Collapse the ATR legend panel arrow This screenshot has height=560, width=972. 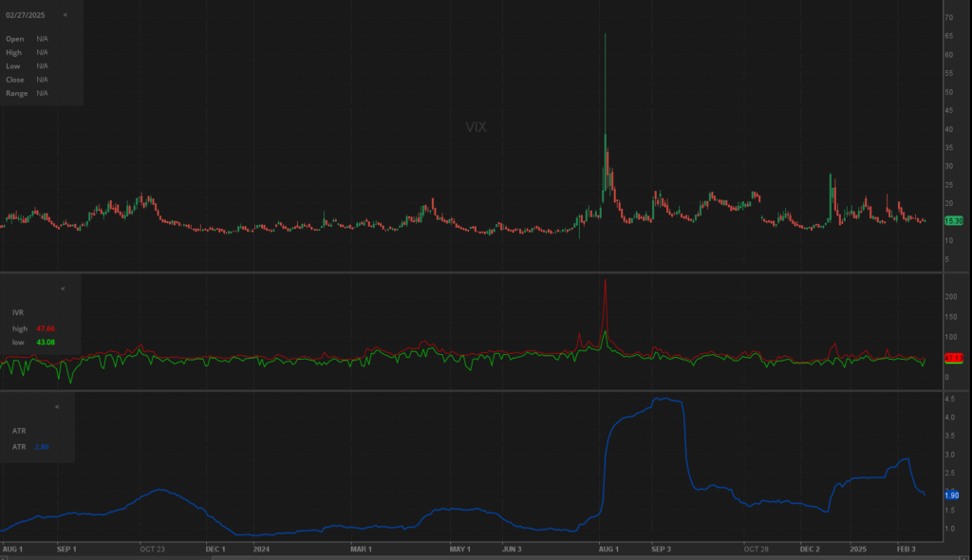pyautogui.click(x=57, y=406)
